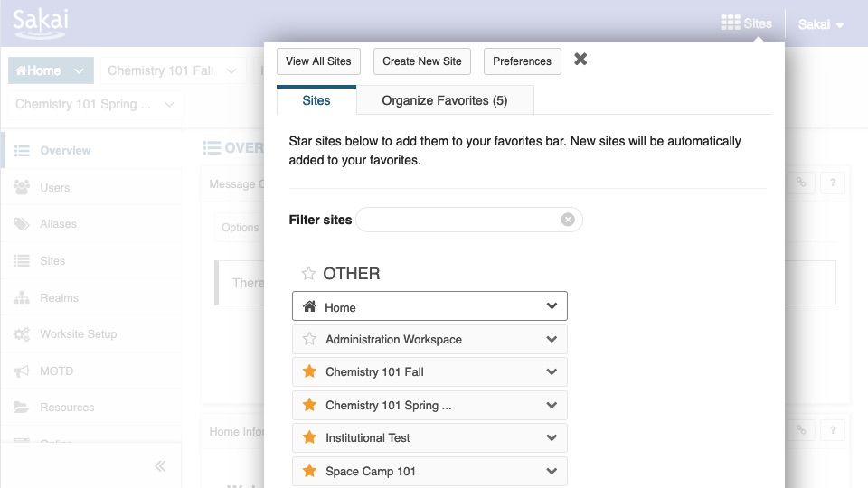This screenshot has width=868, height=488.
Task: Switch to Organize Favorites (5) tab
Action: 445,100
